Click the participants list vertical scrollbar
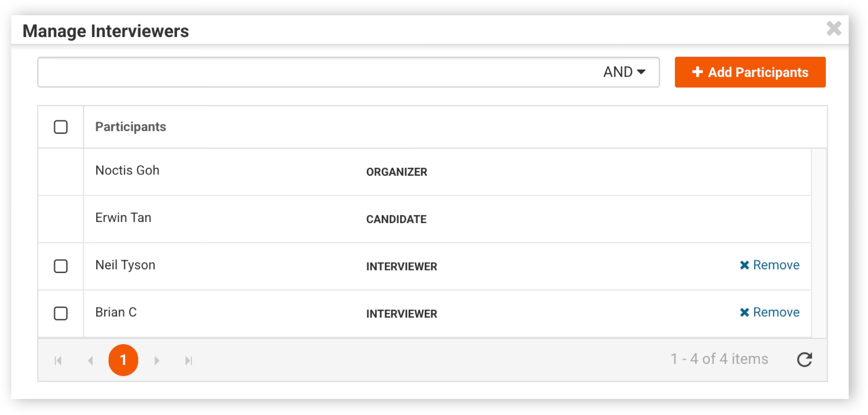Screen dimensions: 868x415 819,243
